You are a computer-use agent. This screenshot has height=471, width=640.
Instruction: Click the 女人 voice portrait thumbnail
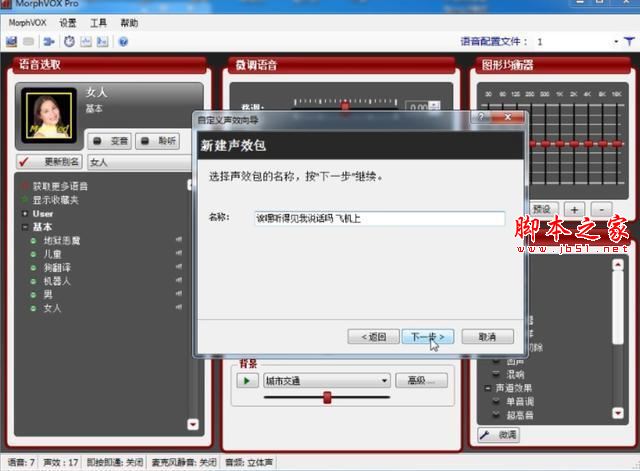pyautogui.click(x=49, y=115)
